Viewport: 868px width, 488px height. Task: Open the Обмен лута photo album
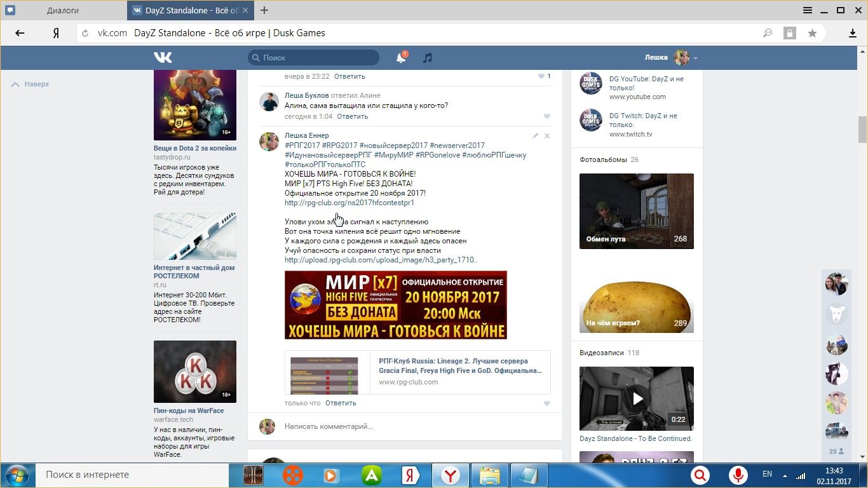[x=637, y=211]
